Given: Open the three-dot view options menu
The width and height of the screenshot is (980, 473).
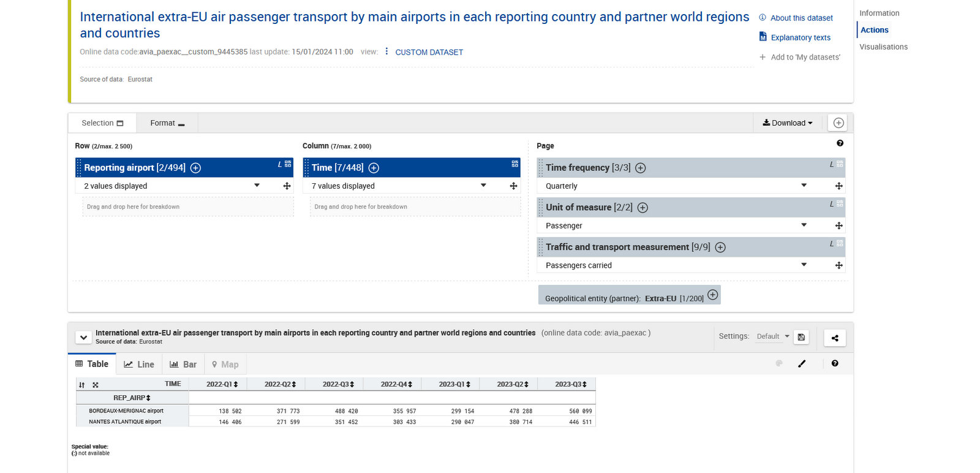Looking at the screenshot, I should coord(386,51).
